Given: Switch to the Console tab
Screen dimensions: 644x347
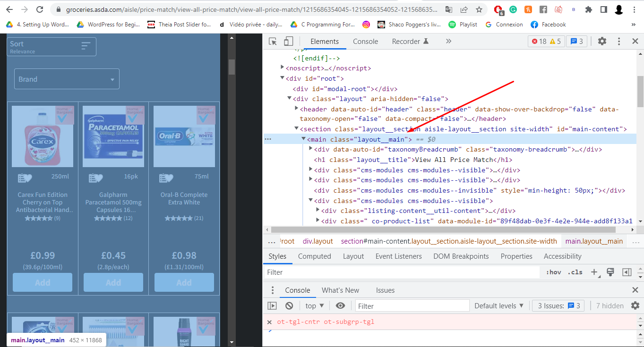Looking at the screenshot, I should [x=365, y=42].
